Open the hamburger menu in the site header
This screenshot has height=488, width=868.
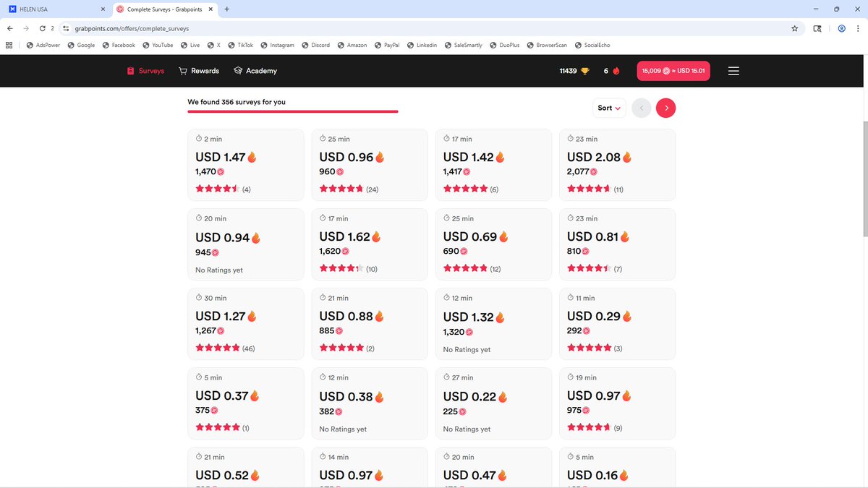[x=733, y=71]
